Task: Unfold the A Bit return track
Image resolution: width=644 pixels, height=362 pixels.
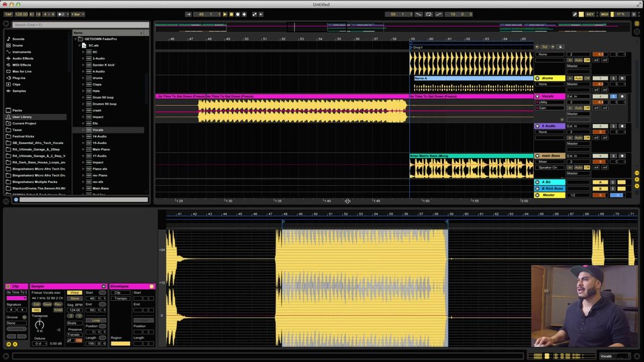Action: coord(537,182)
